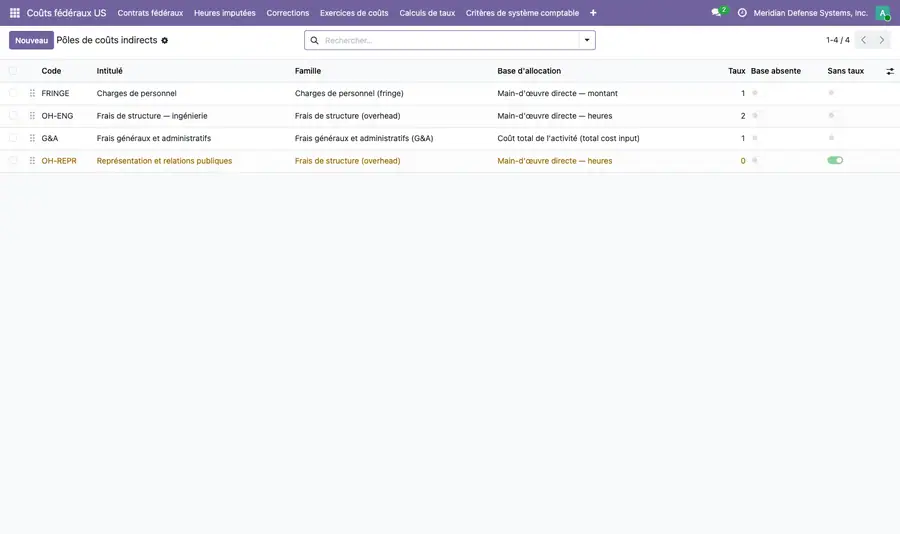The height and width of the screenshot is (534, 900).
Task: Grab the drag handle of OH-REPR row
Action: coord(32,161)
